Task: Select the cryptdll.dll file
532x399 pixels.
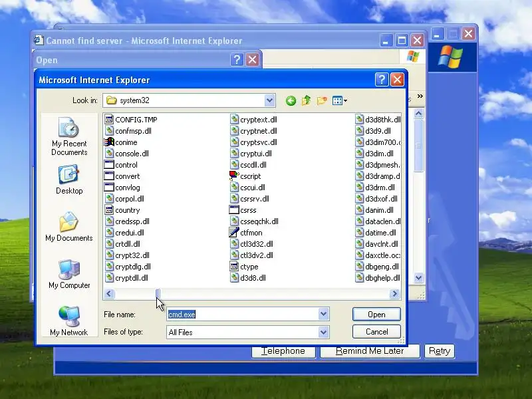Action: pyautogui.click(x=126, y=278)
